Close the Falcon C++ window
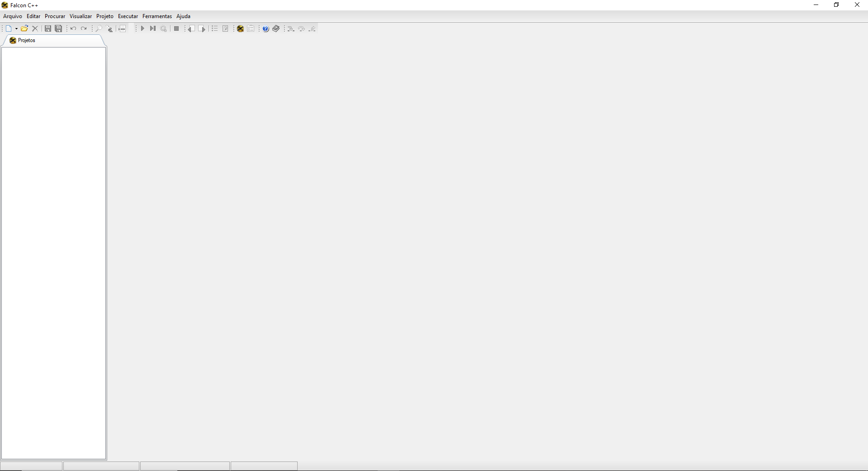The height and width of the screenshot is (471, 868). click(x=857, y=5)
